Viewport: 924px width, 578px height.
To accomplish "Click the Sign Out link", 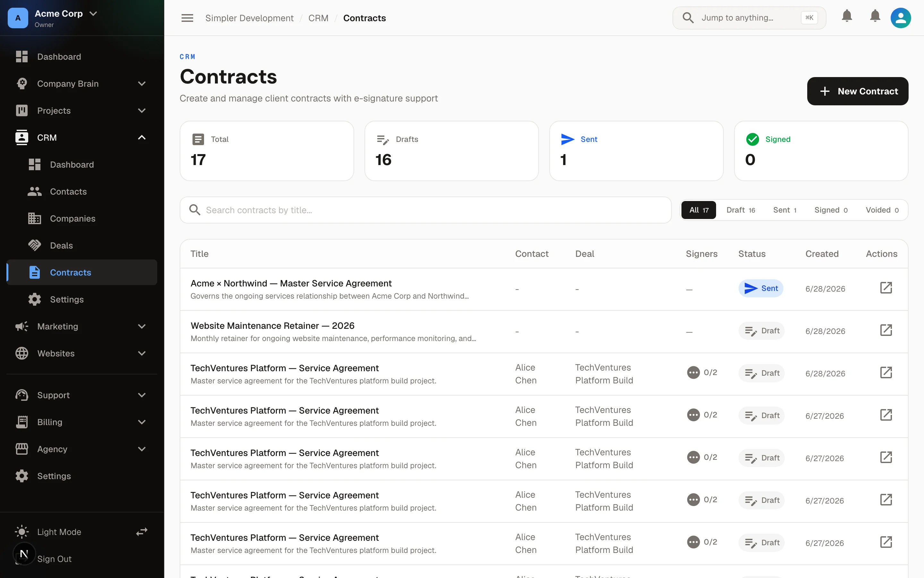I will pos(54,559).
